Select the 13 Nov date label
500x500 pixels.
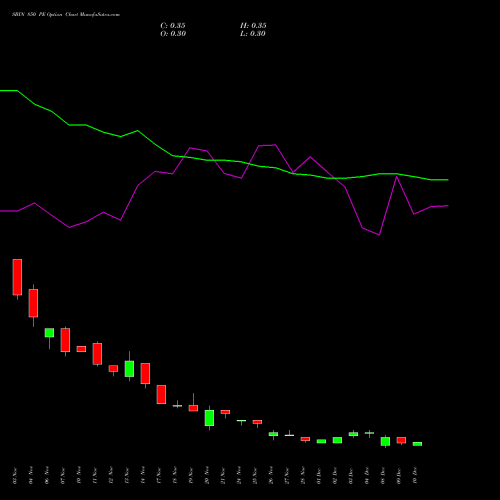[127, 476]
